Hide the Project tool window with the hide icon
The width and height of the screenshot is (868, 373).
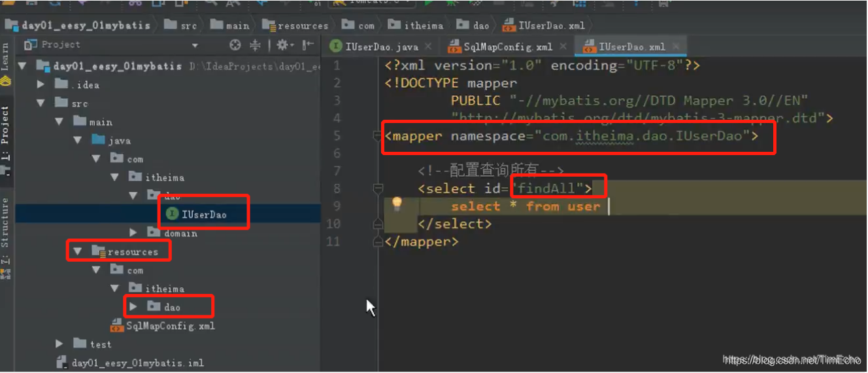click(x=307, y=45)
